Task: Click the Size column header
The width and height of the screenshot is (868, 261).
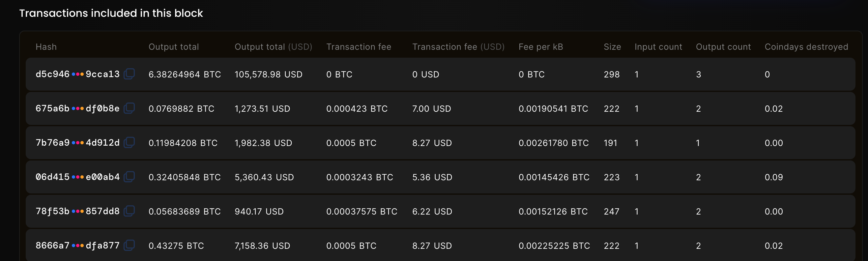Action: tap(612, 47)
